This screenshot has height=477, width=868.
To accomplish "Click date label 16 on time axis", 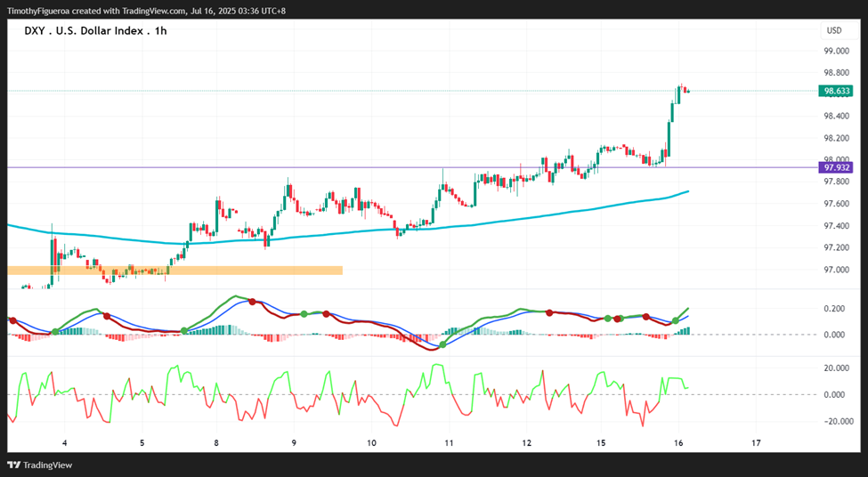I will (x=678, y=443).
